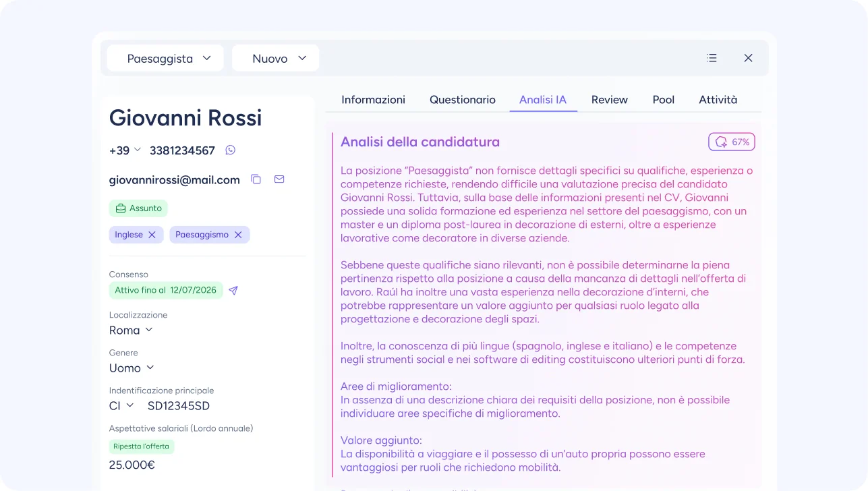Click the Consenso label
Viewport: 868px width, 491px height.
(129, 275)
